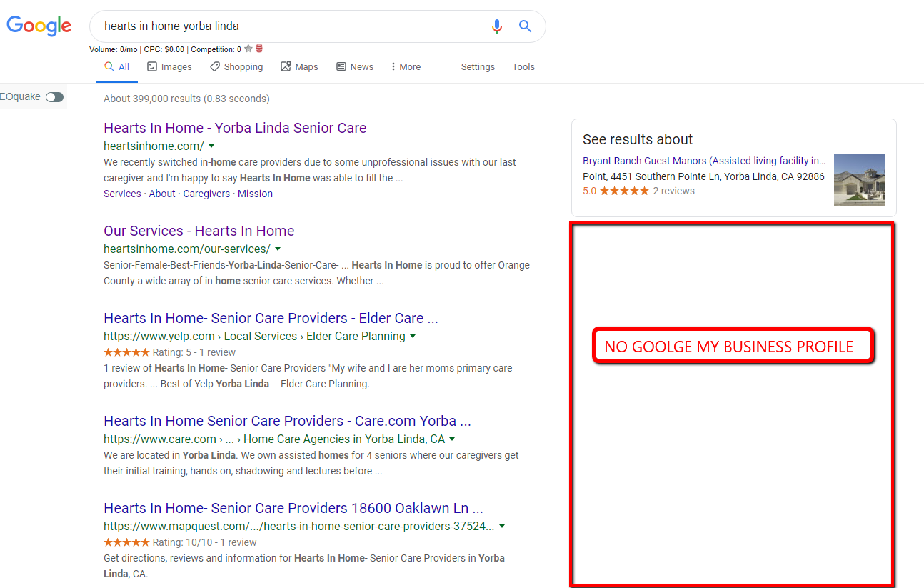924x588 pixels.
Task: Click the blue search magnifier button
Action: point(525,26)
